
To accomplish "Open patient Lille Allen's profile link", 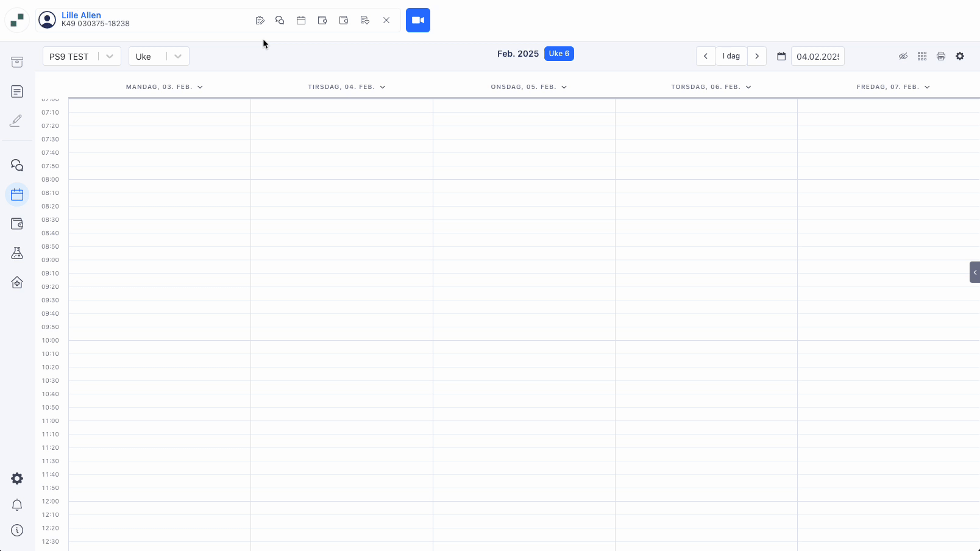I will click(82, 15).
